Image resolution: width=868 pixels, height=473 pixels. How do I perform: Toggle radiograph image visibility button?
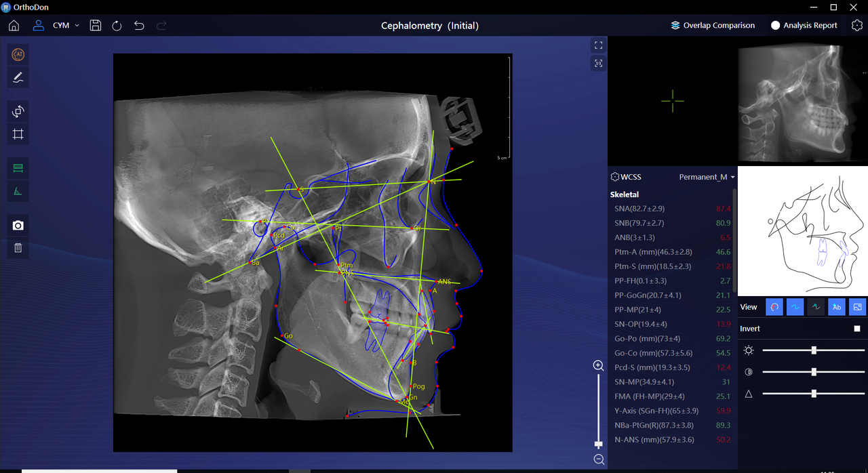(858, 307)
